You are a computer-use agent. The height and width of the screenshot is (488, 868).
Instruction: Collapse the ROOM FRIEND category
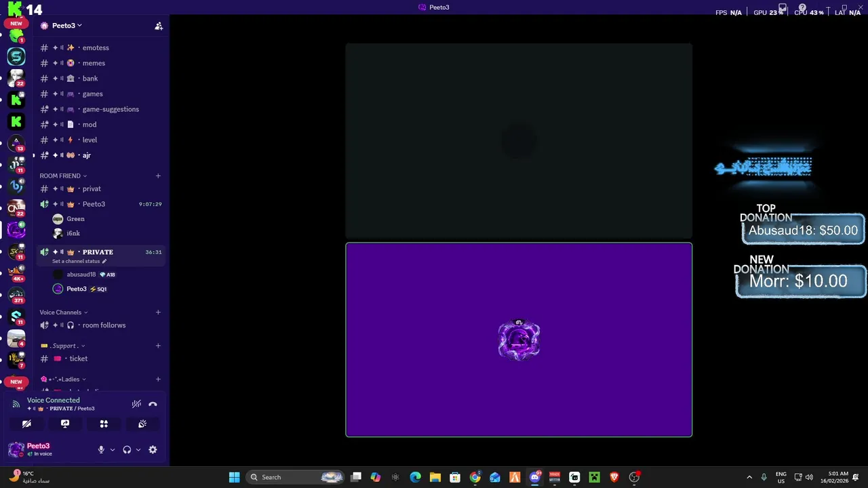63,176
